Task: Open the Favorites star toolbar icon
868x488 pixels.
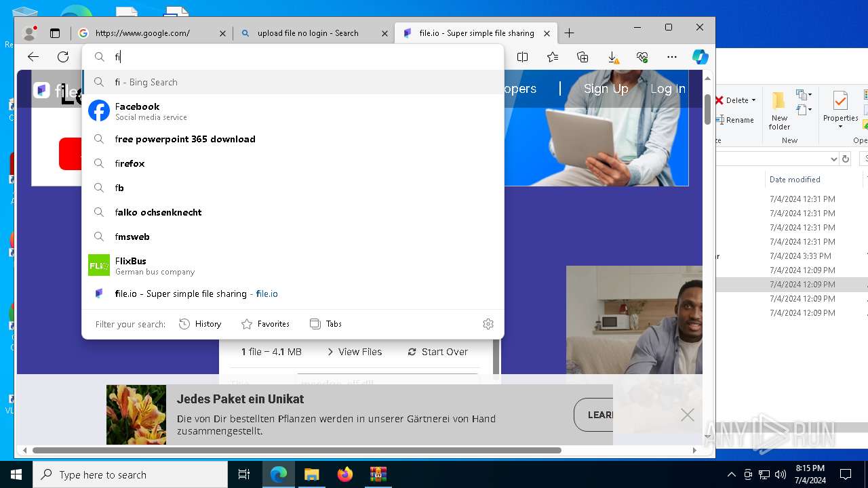Action: pos(553,57)
